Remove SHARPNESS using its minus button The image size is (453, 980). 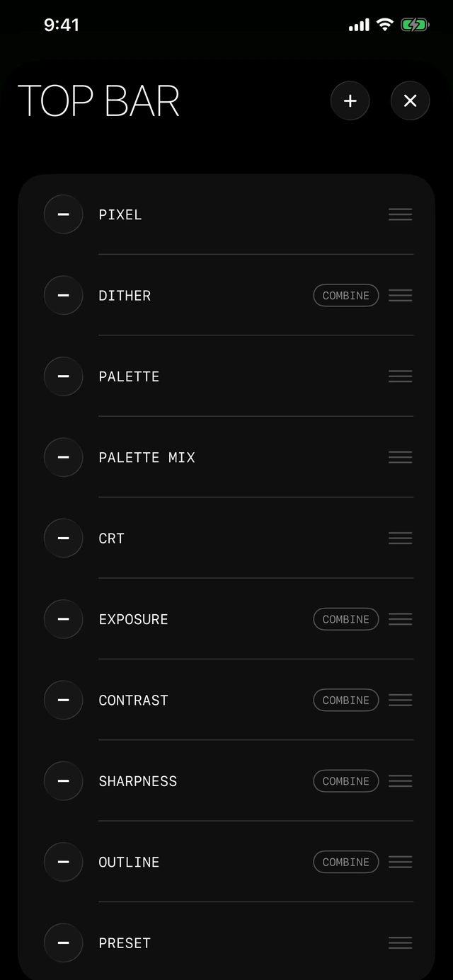64,780
